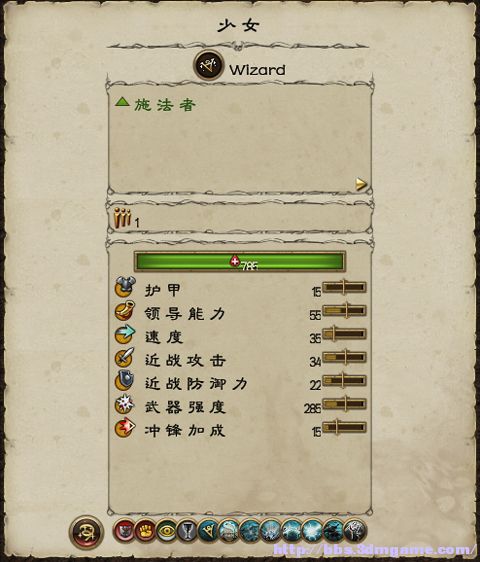Collapse the green triangle next to 施法者
This screenshot has width=480, height=562.
click(122, 102)
